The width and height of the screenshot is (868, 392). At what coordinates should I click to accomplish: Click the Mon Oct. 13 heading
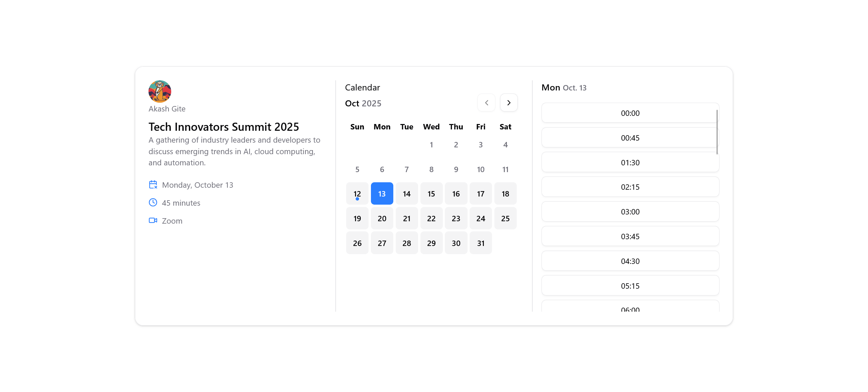pos(564,87)
